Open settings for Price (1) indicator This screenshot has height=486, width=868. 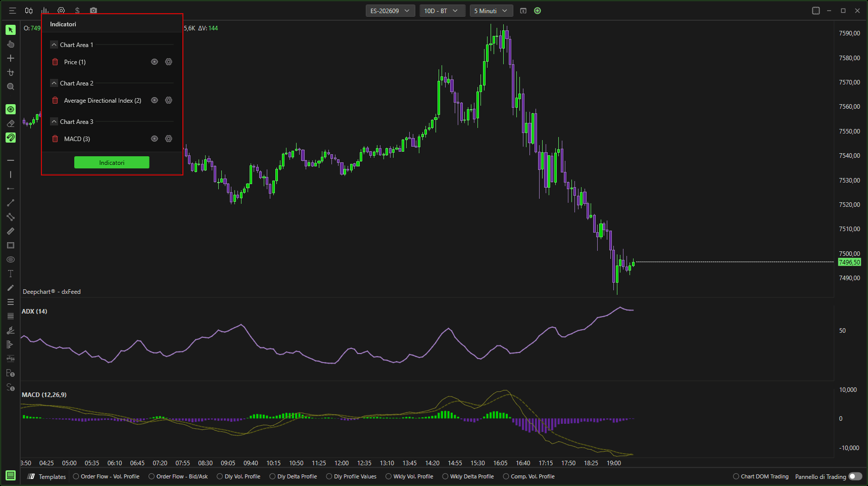pos(169,62)
